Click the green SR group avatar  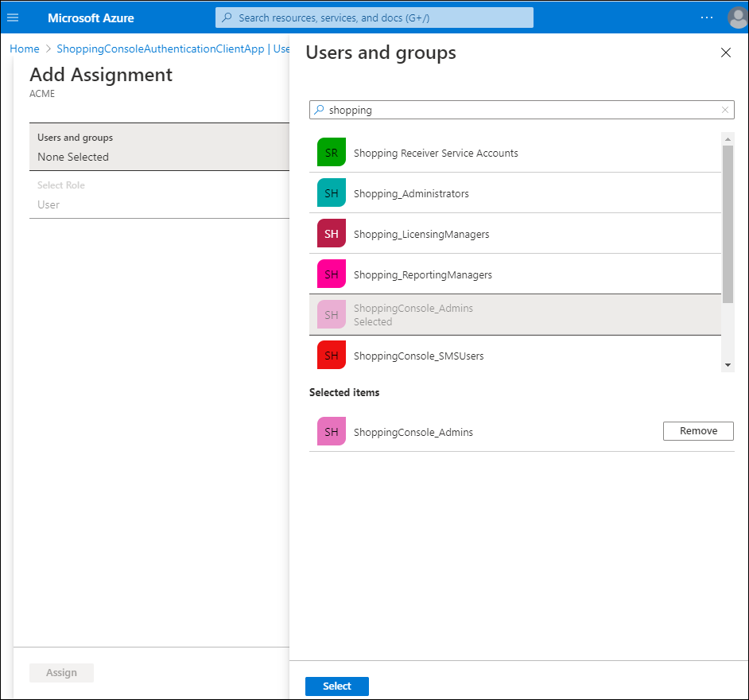(331, 153)
